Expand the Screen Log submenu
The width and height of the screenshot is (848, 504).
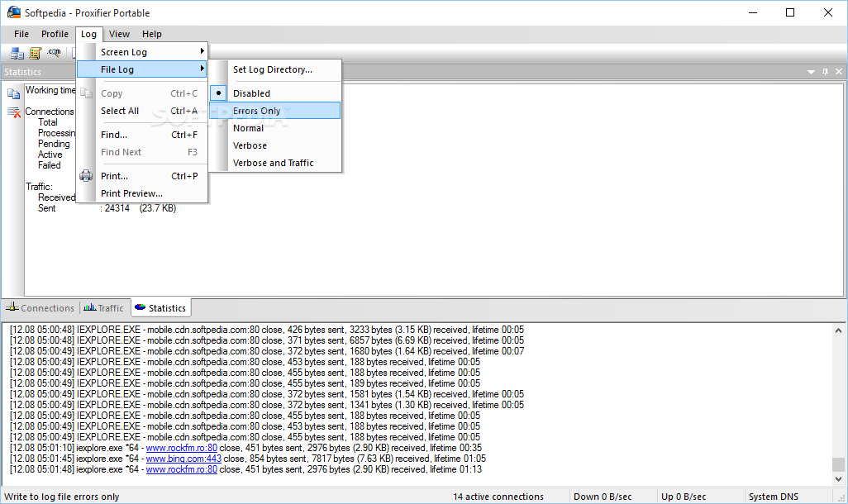click(x=141, y=52)
